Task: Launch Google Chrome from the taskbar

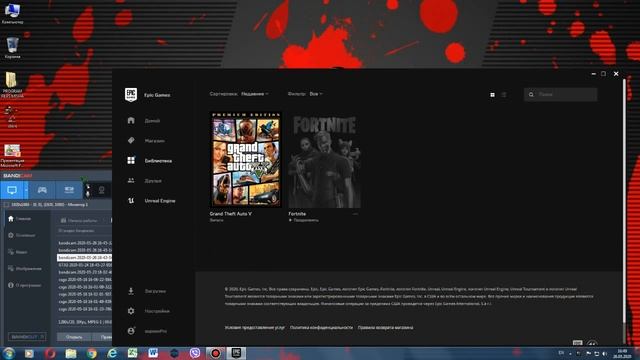Action: [92, 353]
